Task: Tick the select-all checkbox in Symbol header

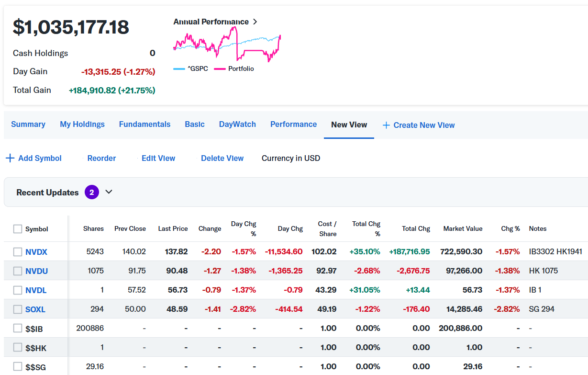Action: coord(18,229)
